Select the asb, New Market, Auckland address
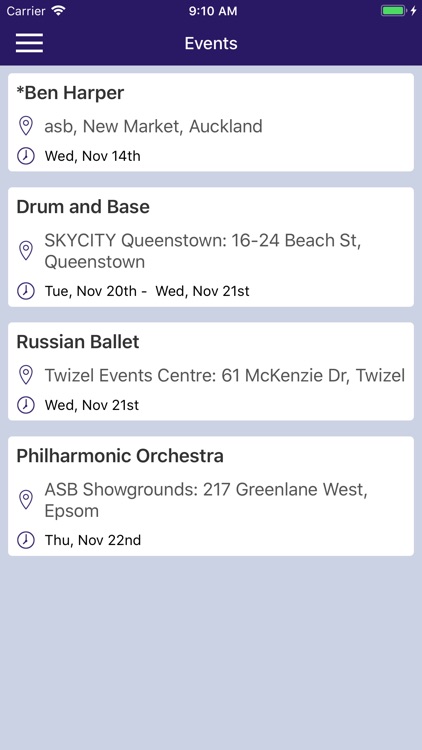Viewport: 422px width, 750px height. [154, 126]
